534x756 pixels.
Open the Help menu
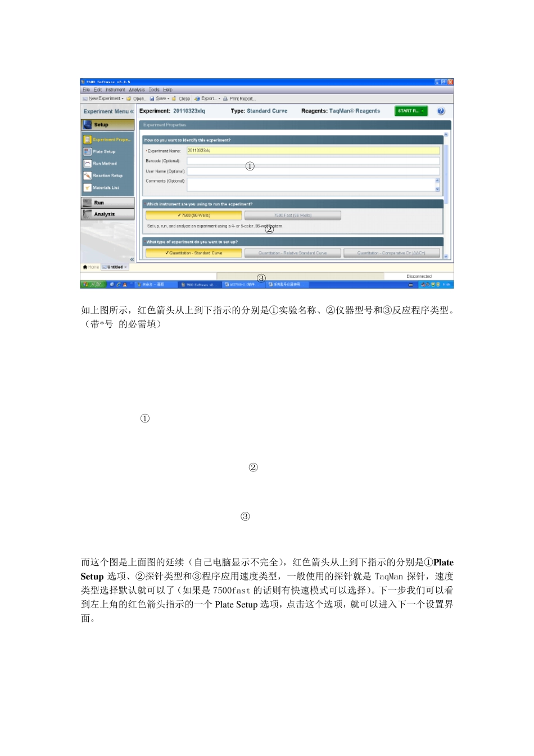tap(168, 89)
